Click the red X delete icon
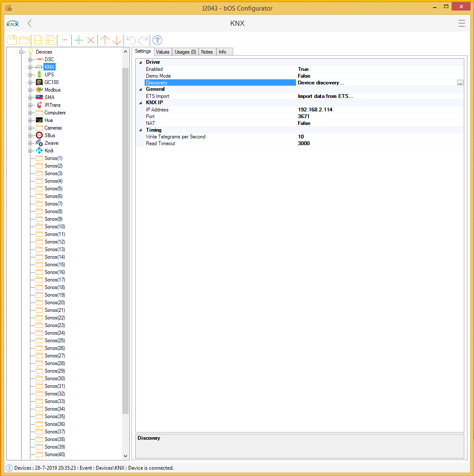Viewport: 474px width, 476px height. (x=91, y=40)
